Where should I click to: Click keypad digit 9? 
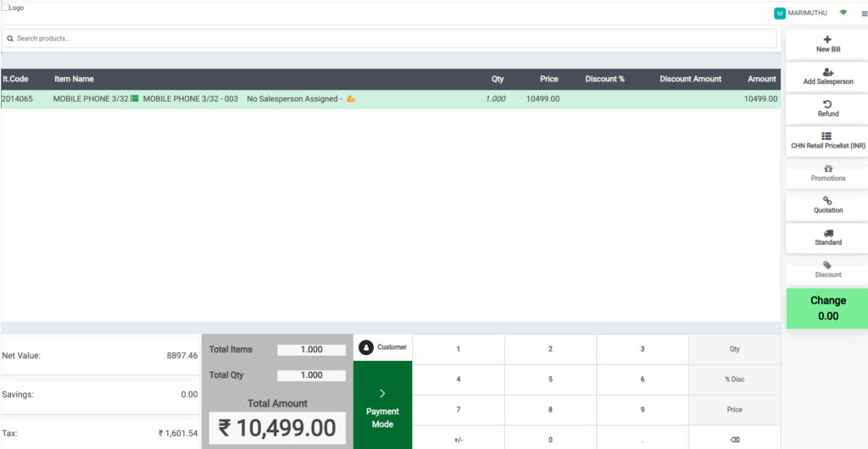coord(643,410)
